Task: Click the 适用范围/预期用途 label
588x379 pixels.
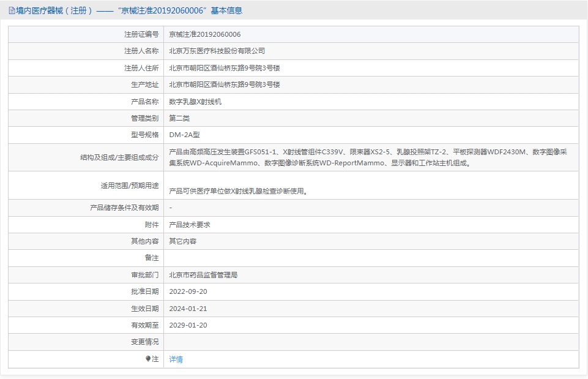Action: (130, 186)
